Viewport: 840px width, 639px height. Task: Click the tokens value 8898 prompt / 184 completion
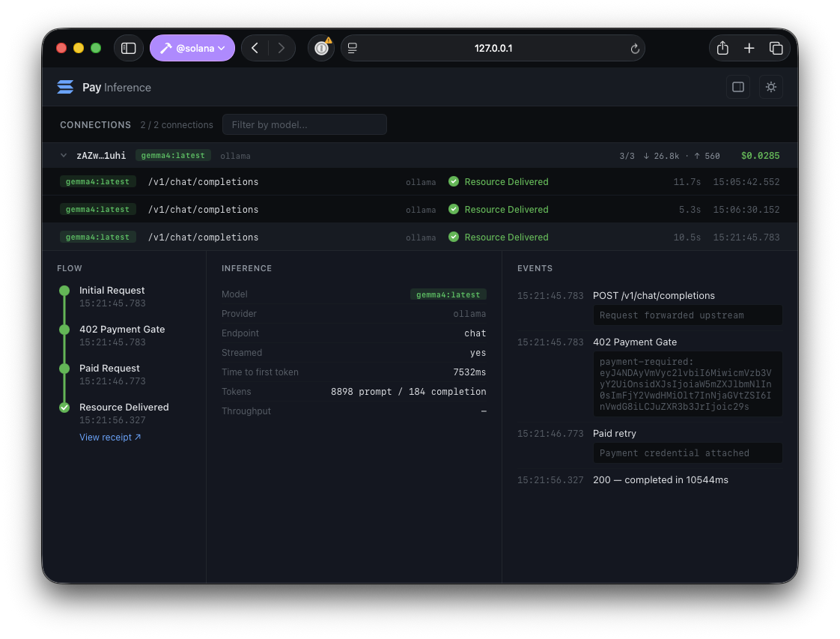[x=408, y=391]
